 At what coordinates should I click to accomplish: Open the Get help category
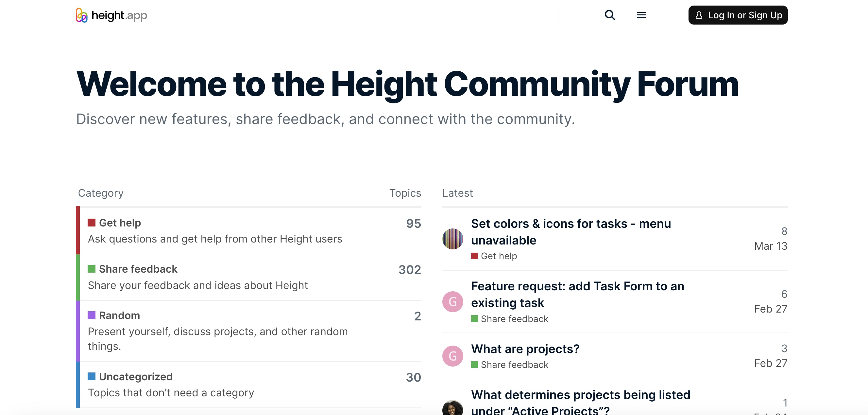point(120,223)
